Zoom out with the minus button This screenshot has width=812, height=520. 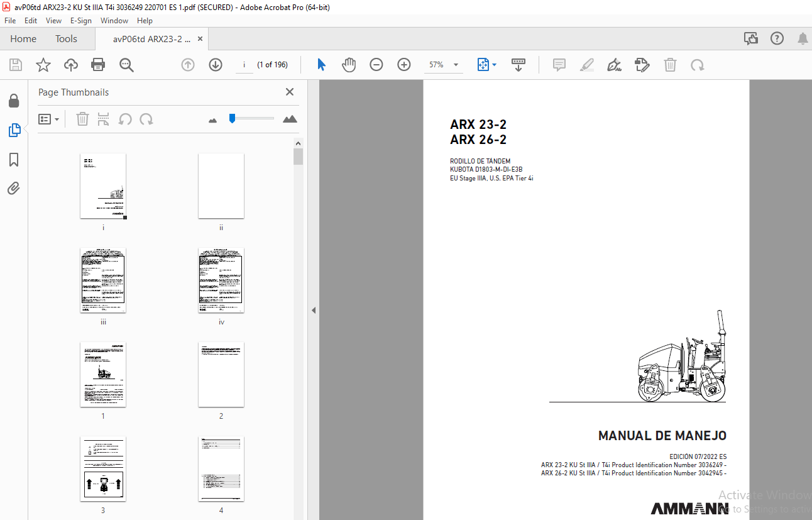coord(376,65)
